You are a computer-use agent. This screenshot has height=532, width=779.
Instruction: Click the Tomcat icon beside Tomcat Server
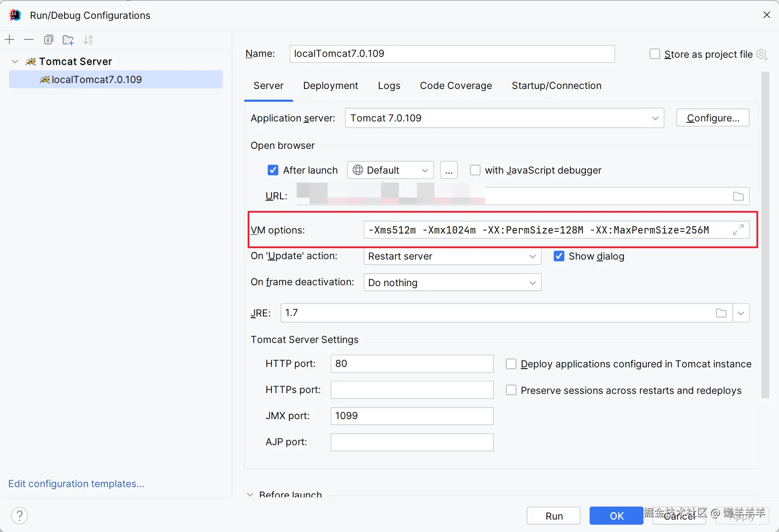(30, 62)
